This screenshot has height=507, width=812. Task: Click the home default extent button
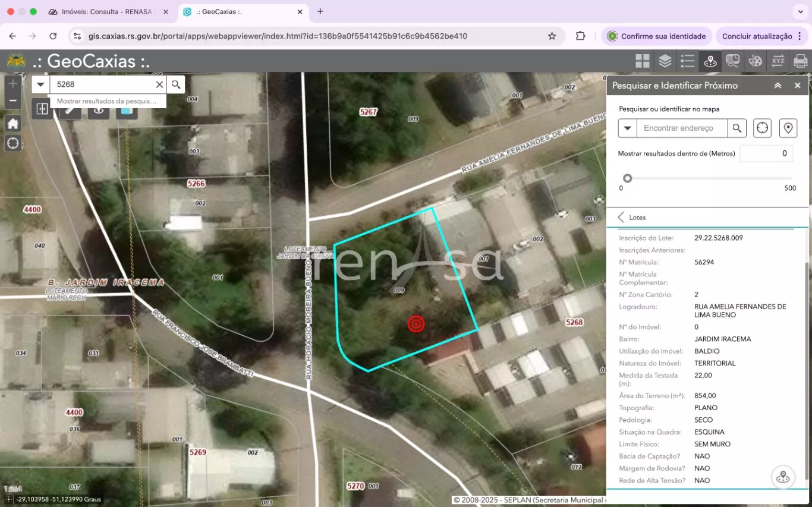coord(13,124)
